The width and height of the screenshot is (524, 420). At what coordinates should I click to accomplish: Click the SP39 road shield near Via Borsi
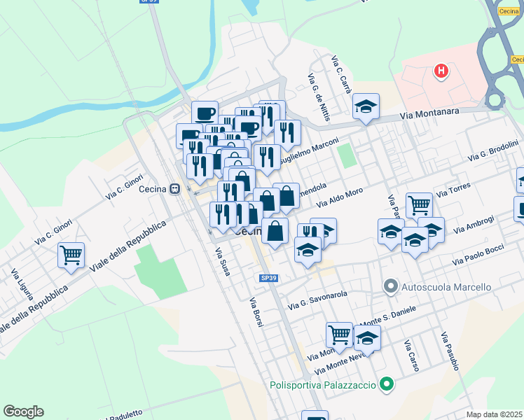[269, 278]
